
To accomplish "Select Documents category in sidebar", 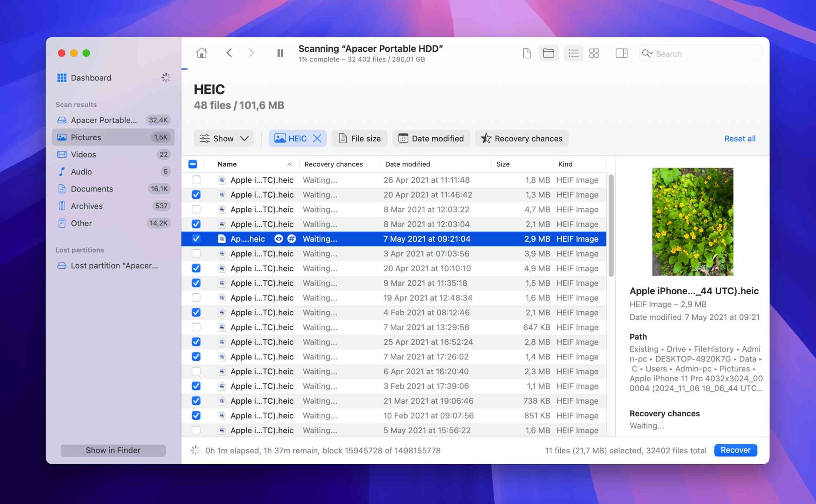I will 113,189.
